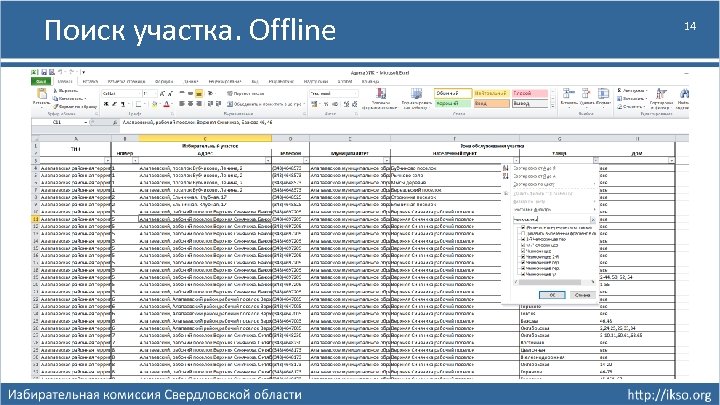
Task: Click the Undo arrow in quick access toolbar
Action: click(60, 72)
